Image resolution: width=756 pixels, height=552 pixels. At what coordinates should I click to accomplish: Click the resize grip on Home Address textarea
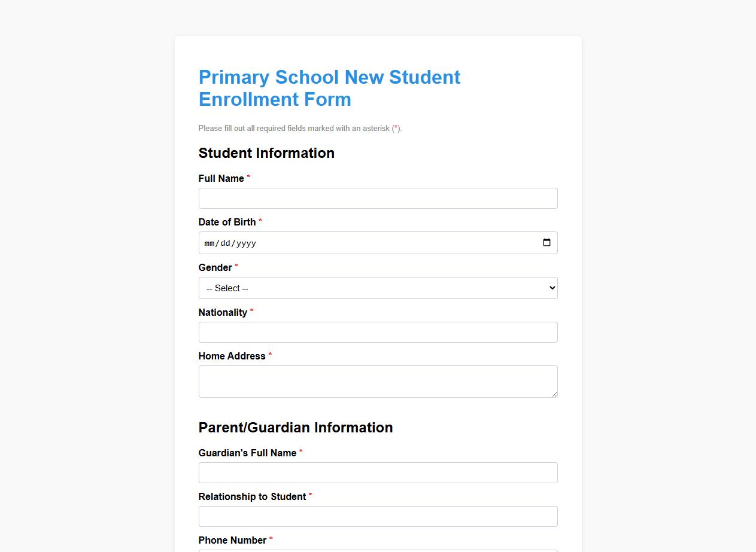point(554,395)
